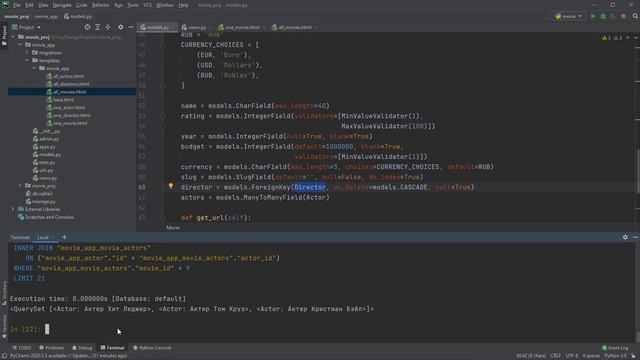
Task: Open the Help menu
Action: [184, 5]
